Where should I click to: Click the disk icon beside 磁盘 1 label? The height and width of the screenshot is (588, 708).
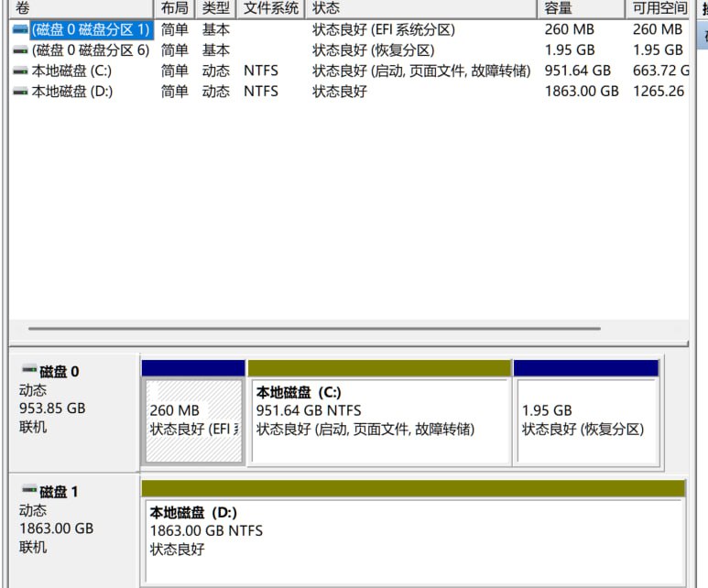[x=30, y=490]
